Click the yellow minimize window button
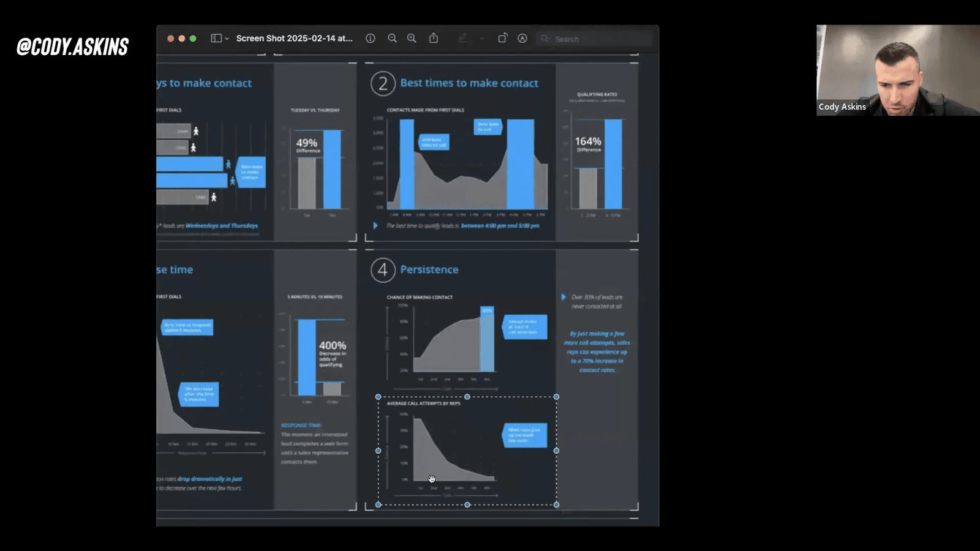This screenshot has width=980, height=551. 182,39
